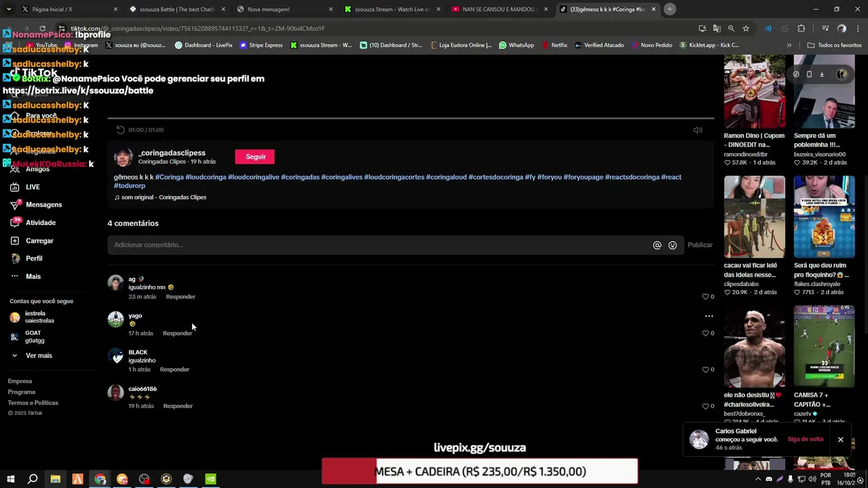The height and width of the screenshot is (488, 868).
Task: Click the Programa footer link
Action: pyautogui.click(x=21, y=392)
